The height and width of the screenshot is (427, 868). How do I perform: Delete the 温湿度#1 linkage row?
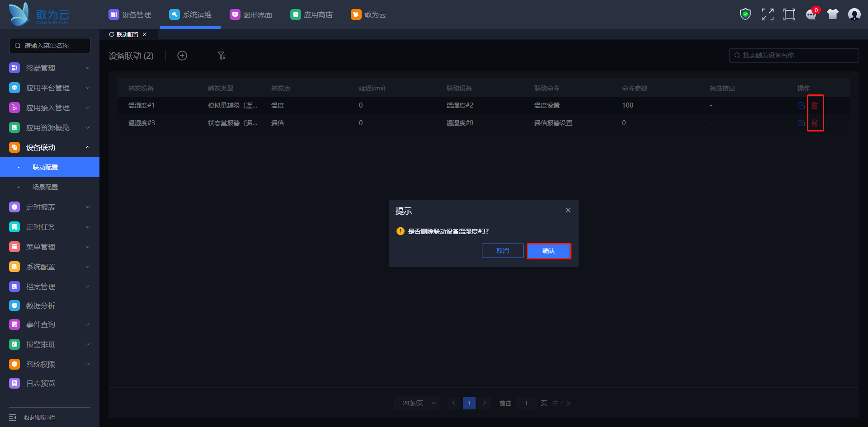coord(815,105)
